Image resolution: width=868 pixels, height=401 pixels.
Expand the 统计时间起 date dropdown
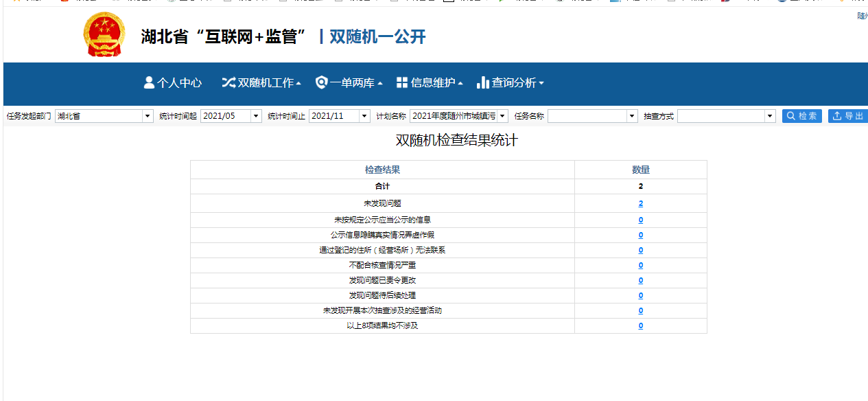click(256, 116)
